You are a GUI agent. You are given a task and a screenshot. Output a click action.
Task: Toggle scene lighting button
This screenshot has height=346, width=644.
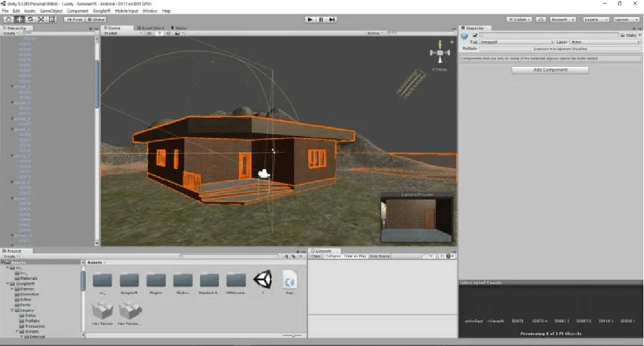click(159, 33)
